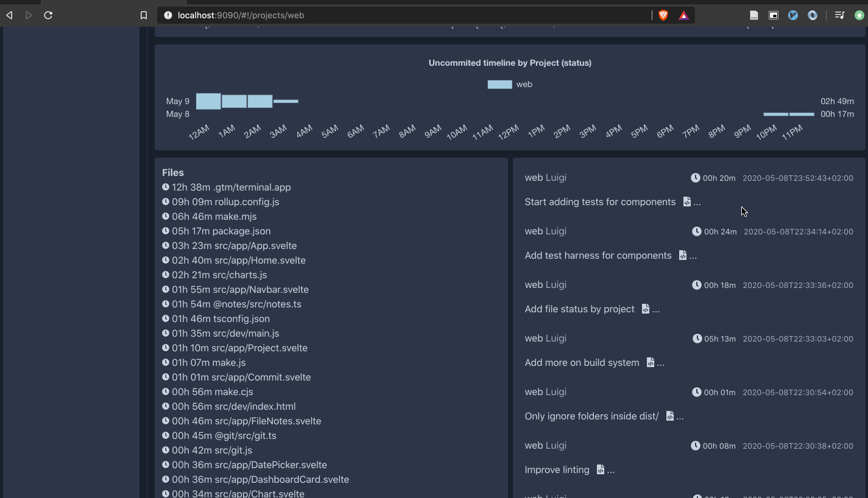Viewport: 868px width, 498px height.
Task: Click the clock icon beside .gtm/terminal.app
Action: tap(165, 187)
